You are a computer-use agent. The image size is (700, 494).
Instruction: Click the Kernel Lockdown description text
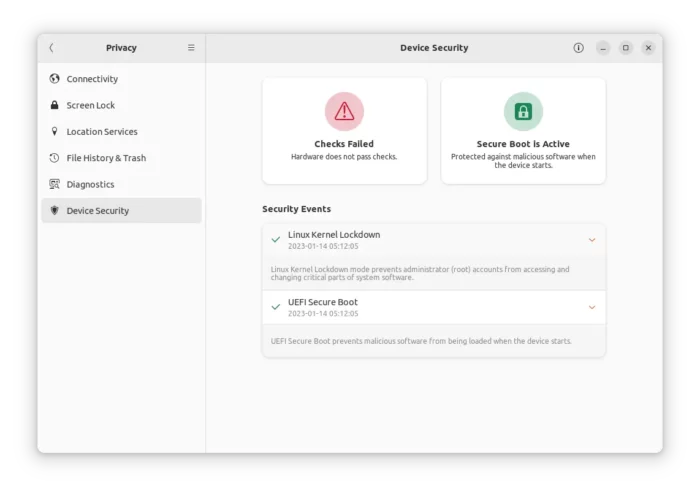420,273
